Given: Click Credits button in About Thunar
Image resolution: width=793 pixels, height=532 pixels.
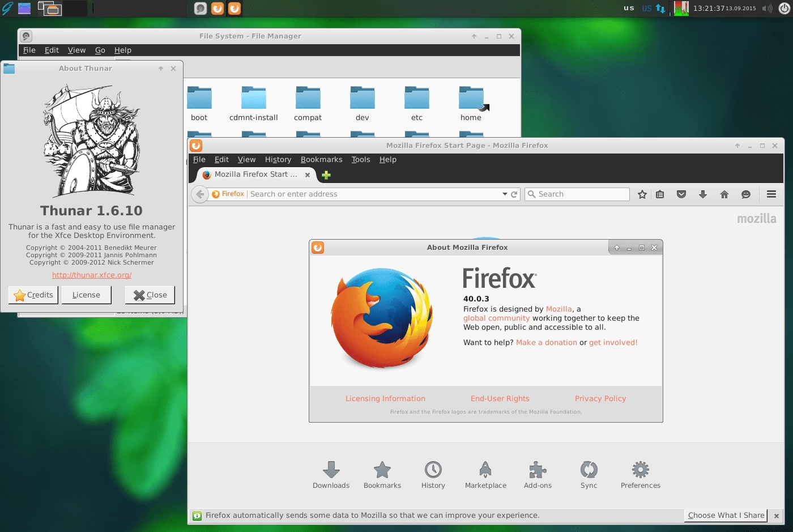Looking at the screenshot, I should tap(33, 295).
